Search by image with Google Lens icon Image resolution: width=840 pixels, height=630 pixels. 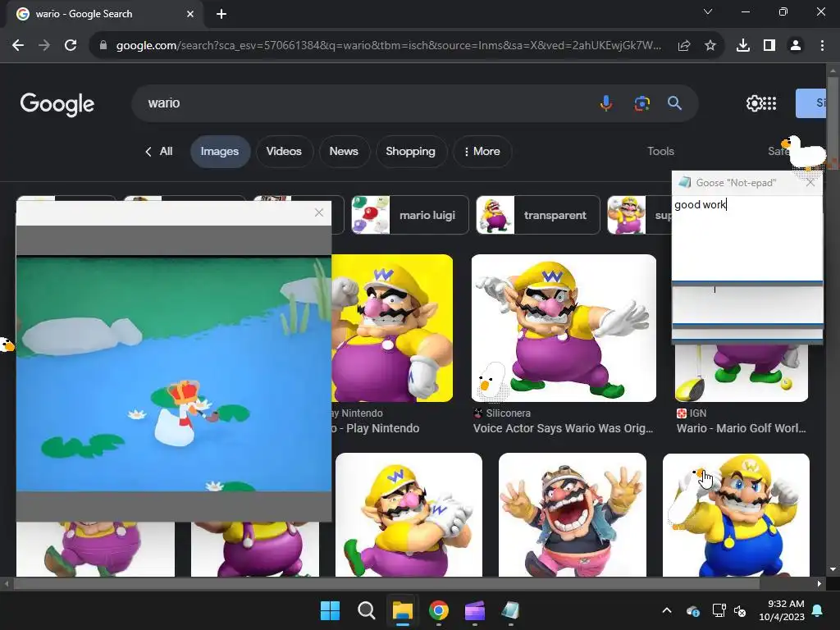641,103
